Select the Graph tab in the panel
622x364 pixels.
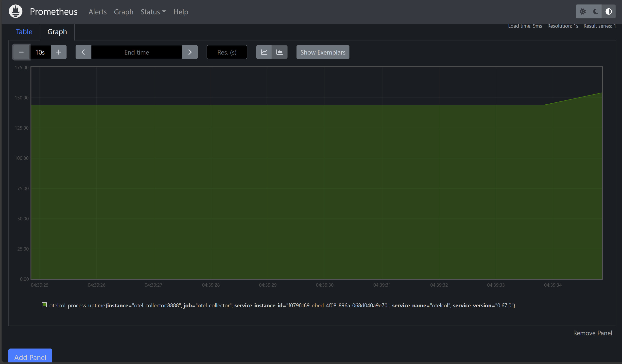[x=57, y=32]
